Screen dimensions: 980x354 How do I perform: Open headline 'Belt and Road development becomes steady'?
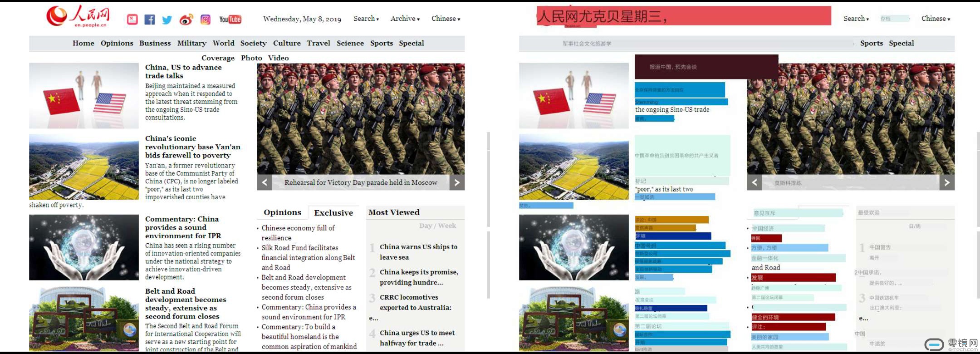[x=186, y=304]
